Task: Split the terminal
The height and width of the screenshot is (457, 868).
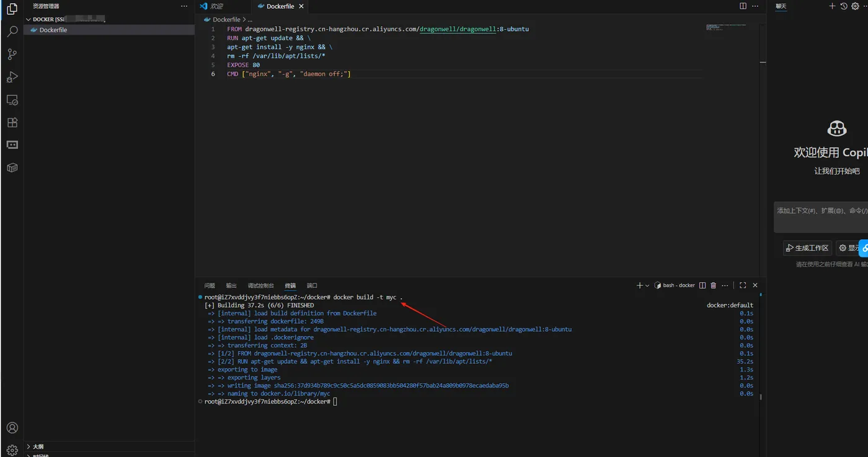Action: [702, 285]
